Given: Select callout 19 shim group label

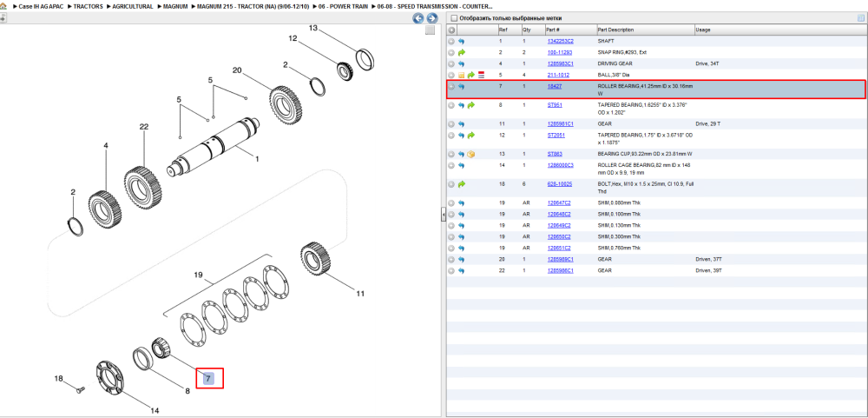Looking at the screenshot, I should 200,275.
